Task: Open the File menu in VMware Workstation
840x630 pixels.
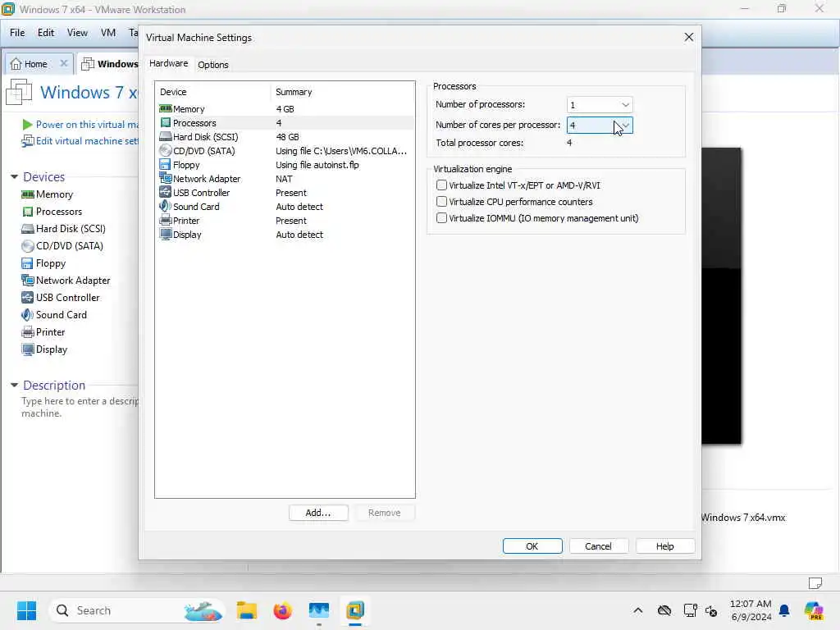Action: [x=17, y=33]
